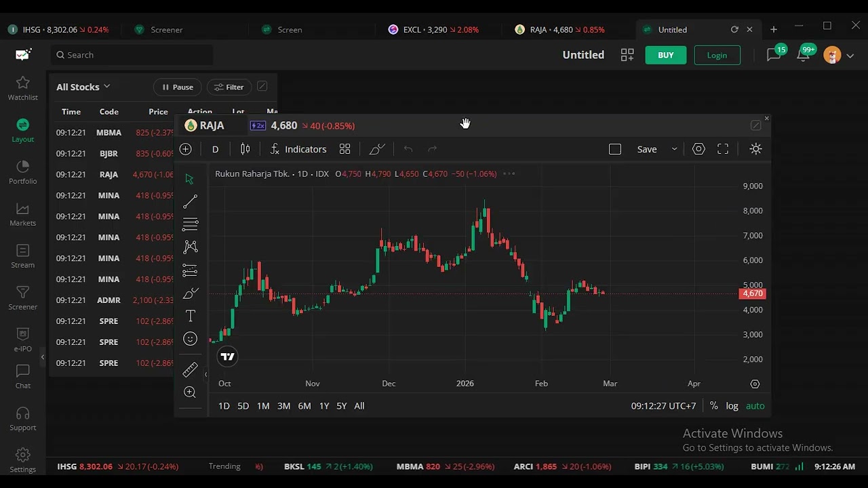The height and width of the screenshot is (488, 868).
Task: Select the horizontal lines Fibonacci tool
Action: (x=190, y=224)
